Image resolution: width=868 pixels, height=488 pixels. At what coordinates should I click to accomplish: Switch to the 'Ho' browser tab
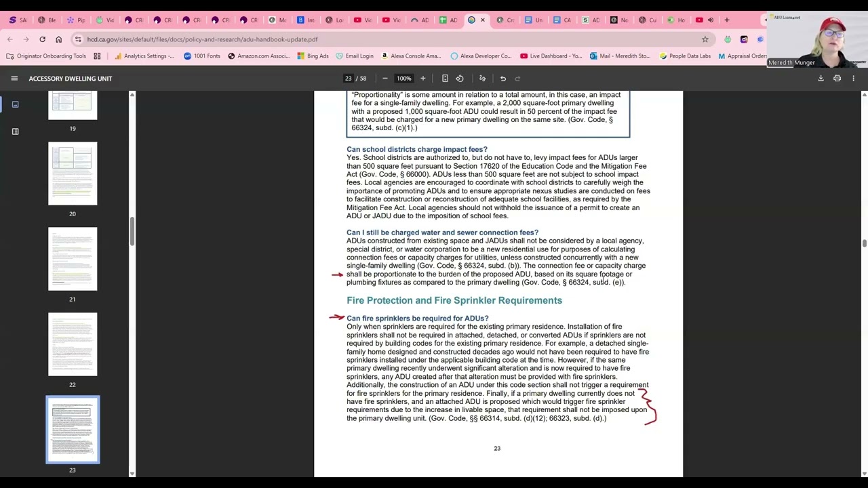tap(676, 20)
